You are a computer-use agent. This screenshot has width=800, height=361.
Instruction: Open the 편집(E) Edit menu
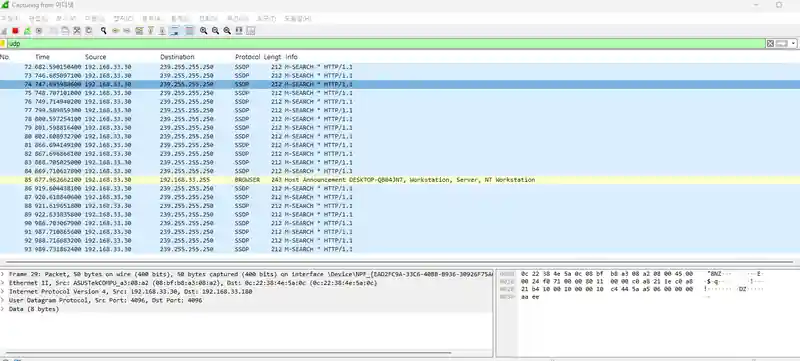click(38, 18)
